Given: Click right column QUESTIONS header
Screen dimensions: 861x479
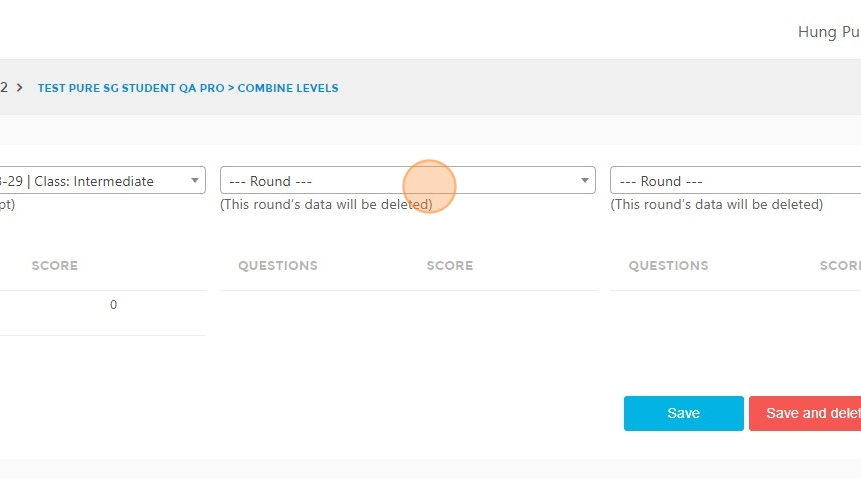Looking at the screenshot, I should pos(668,266).
